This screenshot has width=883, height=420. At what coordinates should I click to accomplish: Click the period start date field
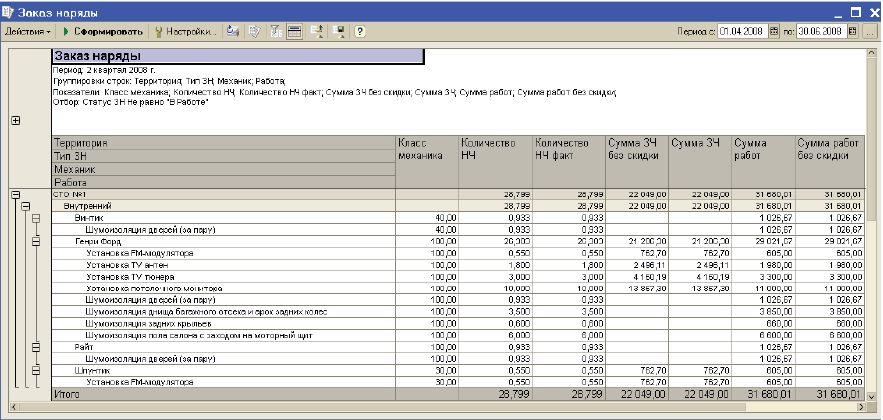coord(742,32)
